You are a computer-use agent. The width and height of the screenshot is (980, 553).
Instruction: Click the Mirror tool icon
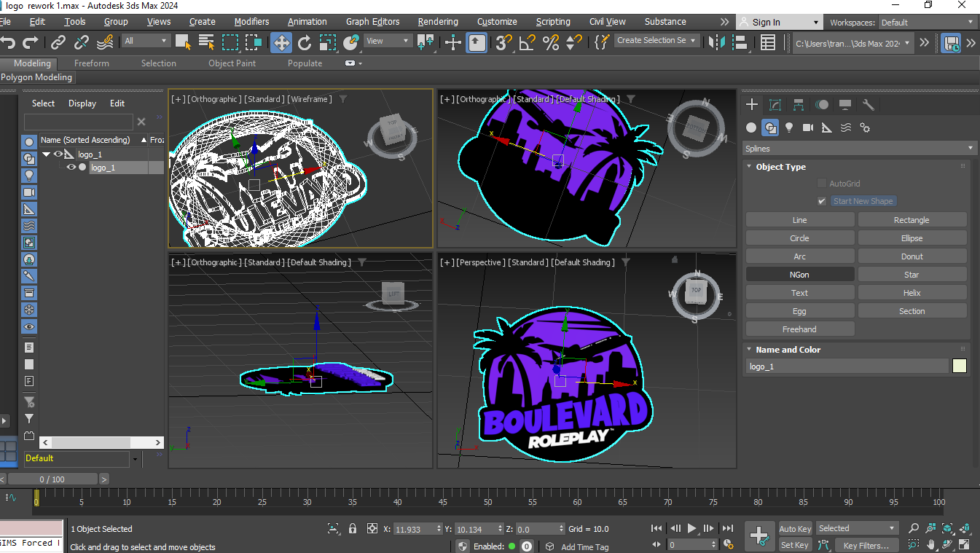point(716,42)
